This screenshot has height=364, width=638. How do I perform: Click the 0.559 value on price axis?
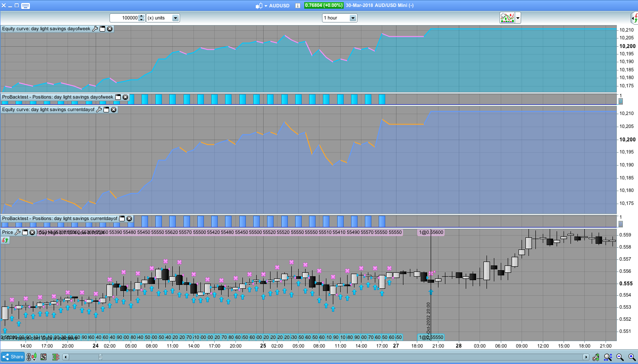(625, 235)
